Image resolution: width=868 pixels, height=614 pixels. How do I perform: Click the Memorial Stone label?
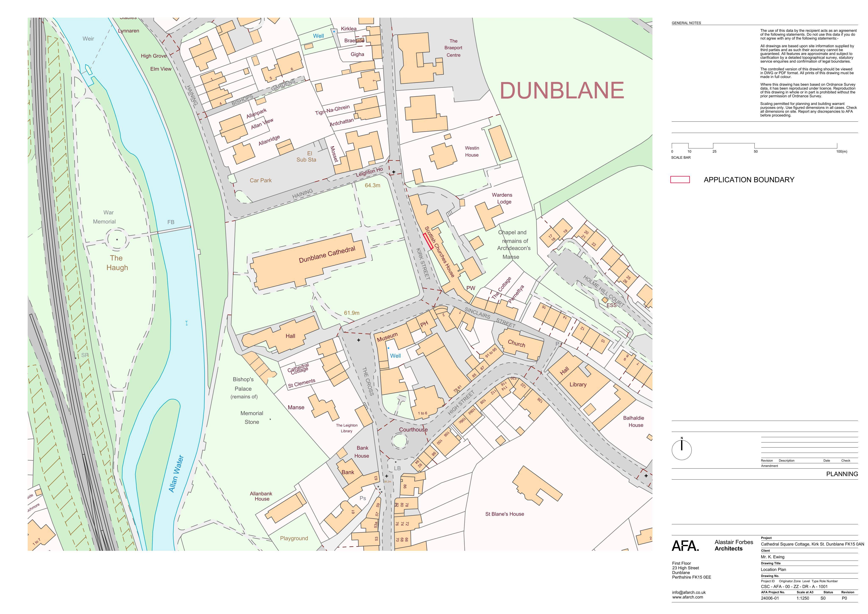click(x=252, y=418)
